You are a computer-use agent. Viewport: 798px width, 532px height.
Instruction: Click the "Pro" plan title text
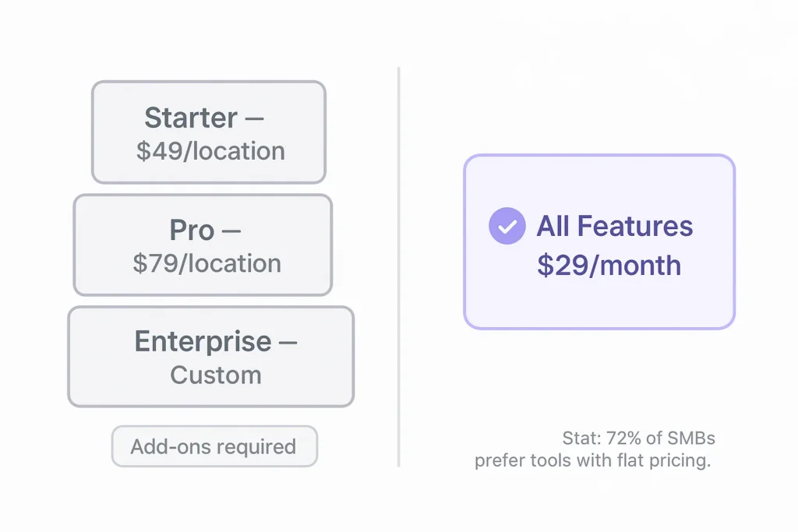tap(192, 231)
